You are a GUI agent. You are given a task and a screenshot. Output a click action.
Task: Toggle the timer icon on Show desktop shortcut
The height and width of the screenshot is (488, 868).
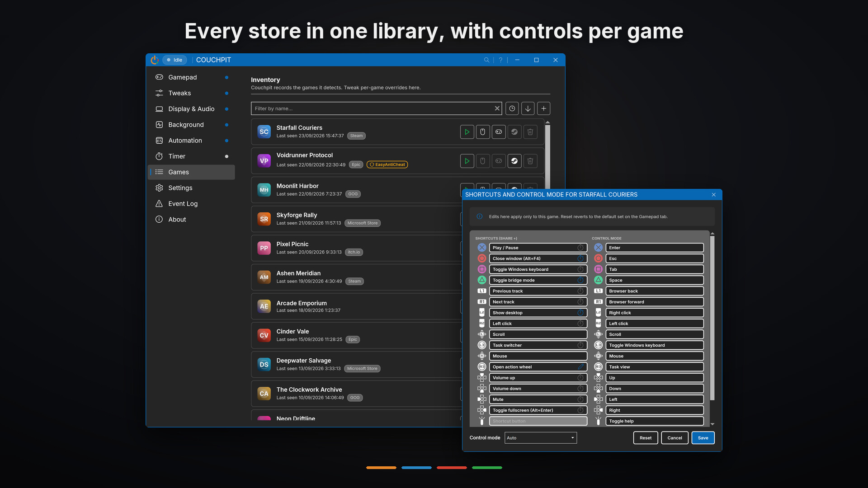tap(580, 313)
